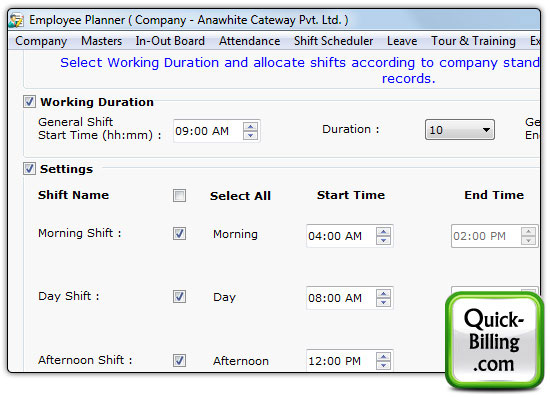Decrease Day shift start time down arrow
This screenshot has height=397, width=550.
click(x=383, y=302)
